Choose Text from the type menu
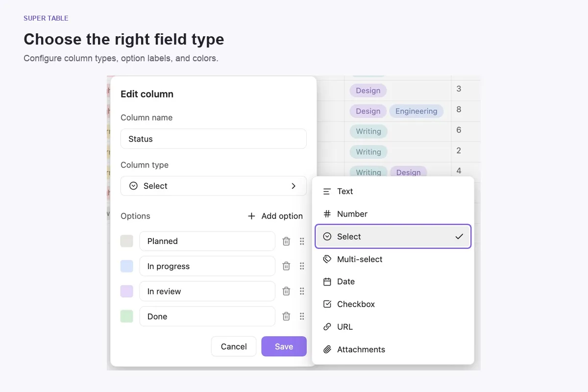 click(393, 192)
